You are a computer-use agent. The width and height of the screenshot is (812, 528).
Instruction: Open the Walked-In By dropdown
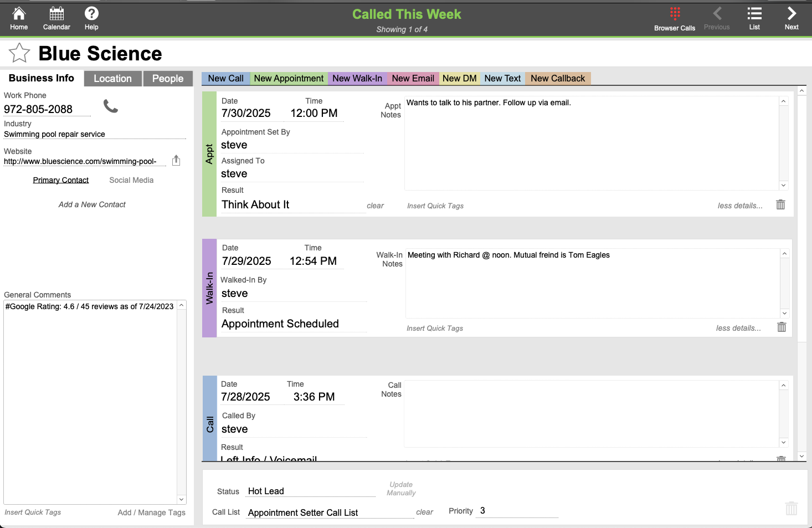294,294
